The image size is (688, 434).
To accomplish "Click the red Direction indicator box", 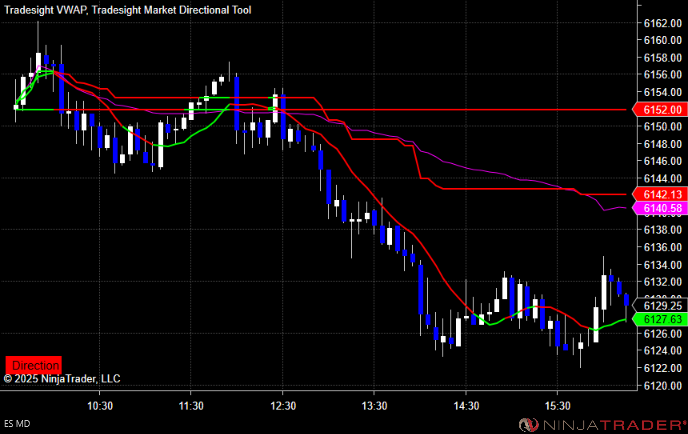I will 33,365.
